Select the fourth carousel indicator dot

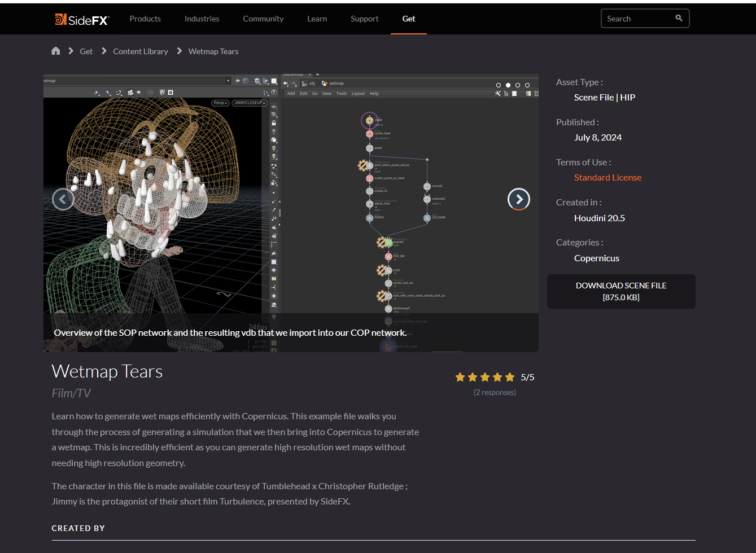[x=527, y=85]
